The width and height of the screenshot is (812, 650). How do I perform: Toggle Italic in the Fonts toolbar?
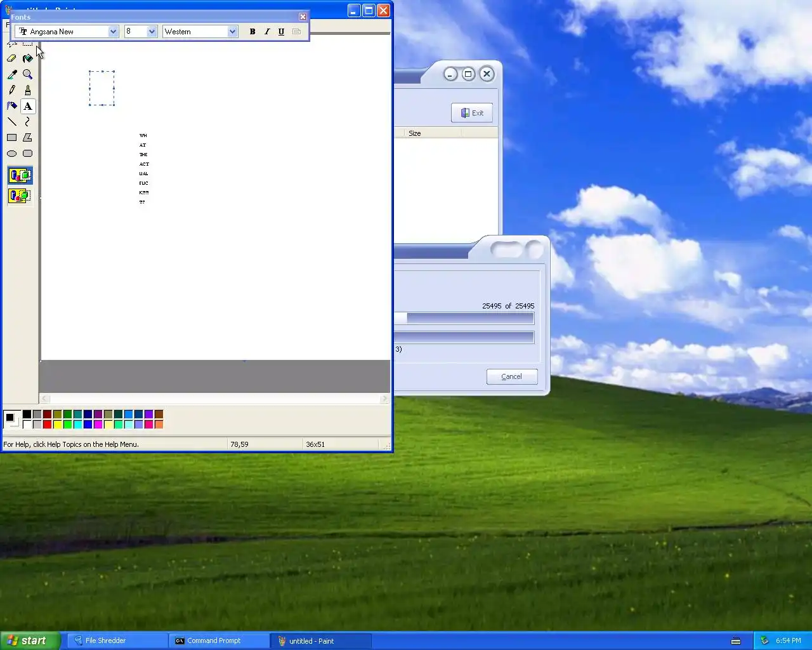[267, 32]
